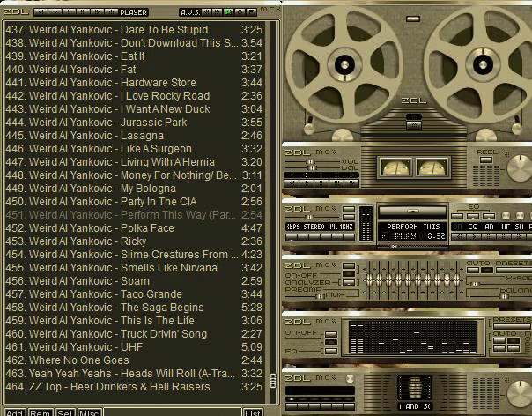Select track '445. Weird Al Yankovic - Lasagna'
532x416 pixels.
click(x=135, y=136)
